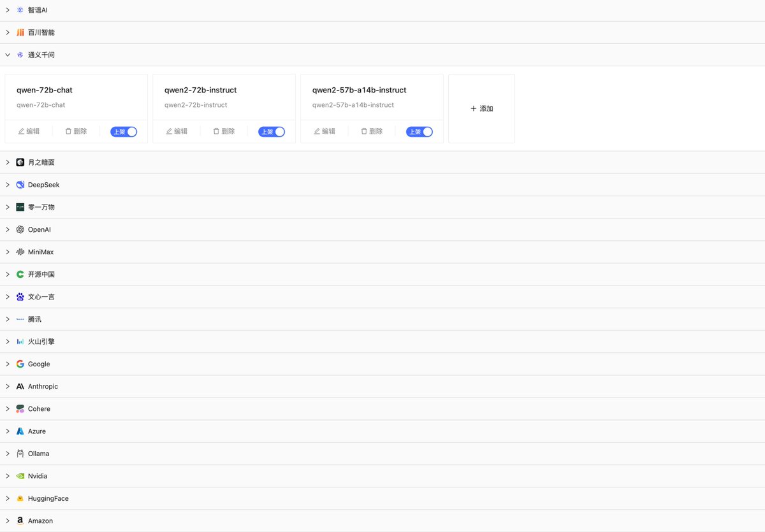Click the gray qwen2-57b-a14b-instruct subtitle
This screenshot has width=765, height=532.
point(353,105)
